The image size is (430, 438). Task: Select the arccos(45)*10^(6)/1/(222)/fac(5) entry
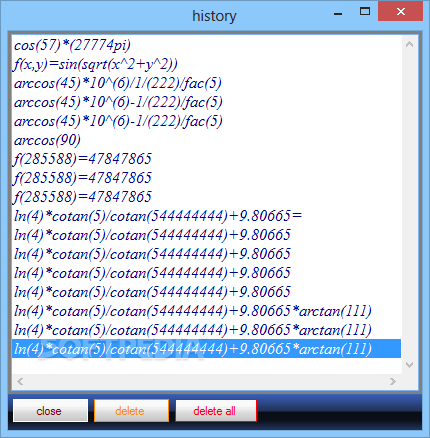[206, 83]
